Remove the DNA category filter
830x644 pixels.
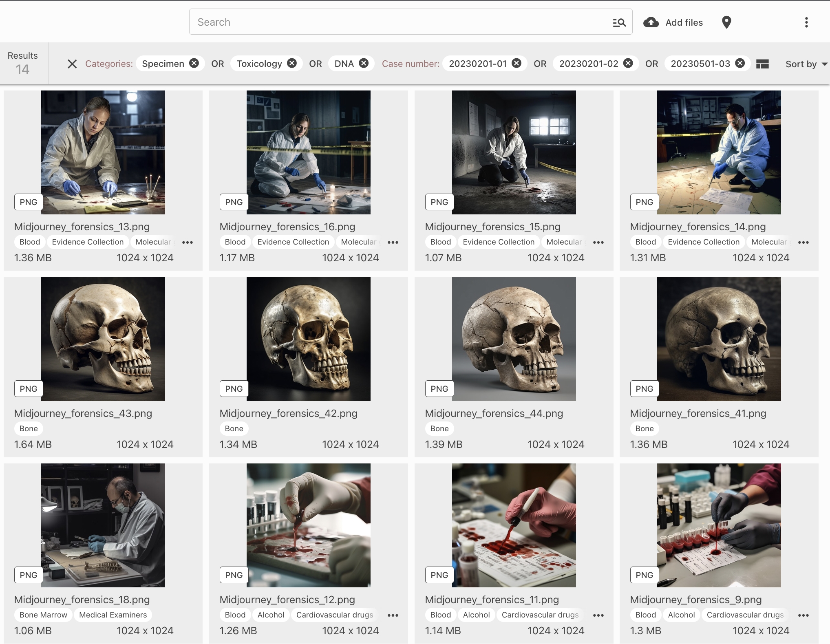(x=364, y=63)
